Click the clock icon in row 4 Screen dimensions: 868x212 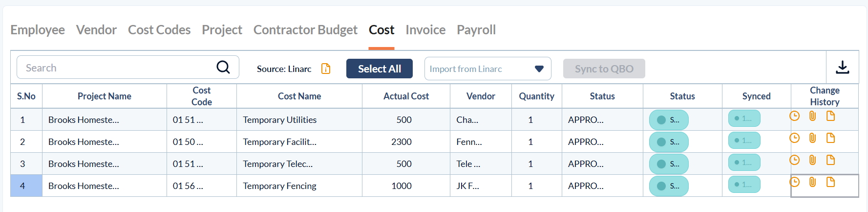click(795, 182)
